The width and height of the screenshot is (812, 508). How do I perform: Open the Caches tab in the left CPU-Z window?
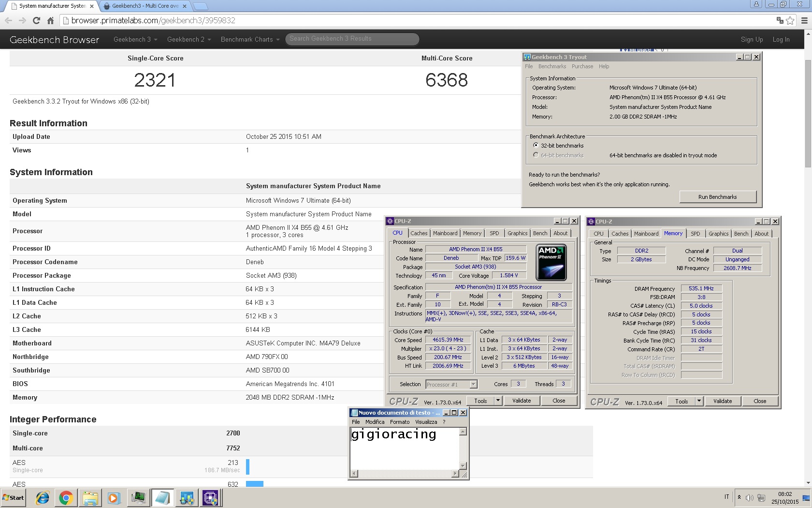[x=419, y=233]
